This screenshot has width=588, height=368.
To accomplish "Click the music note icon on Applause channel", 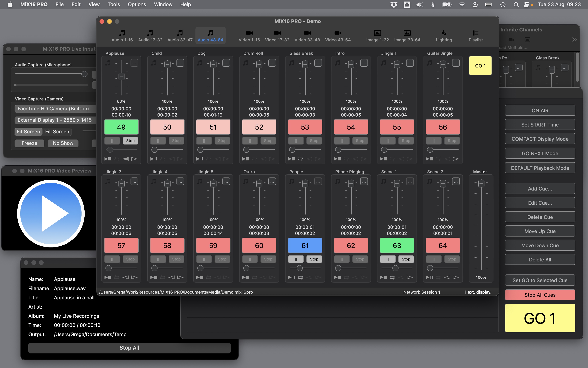I will [x=108, y=63].
